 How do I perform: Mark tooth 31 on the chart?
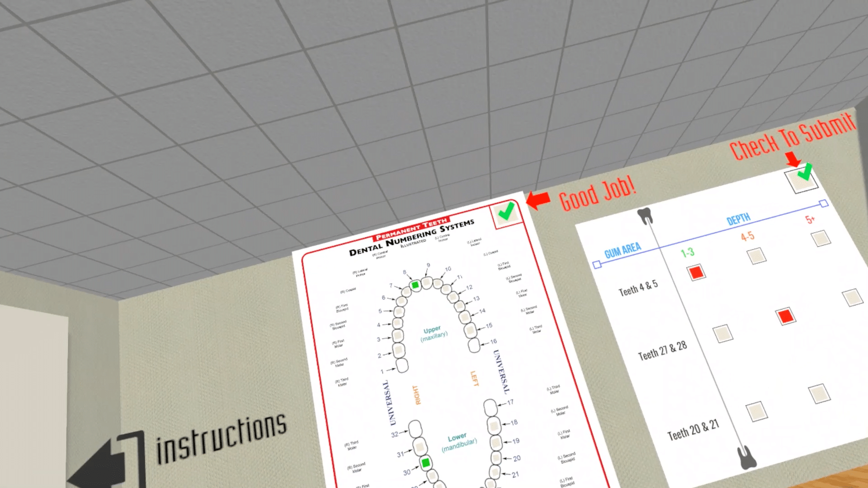pos(420,446)
